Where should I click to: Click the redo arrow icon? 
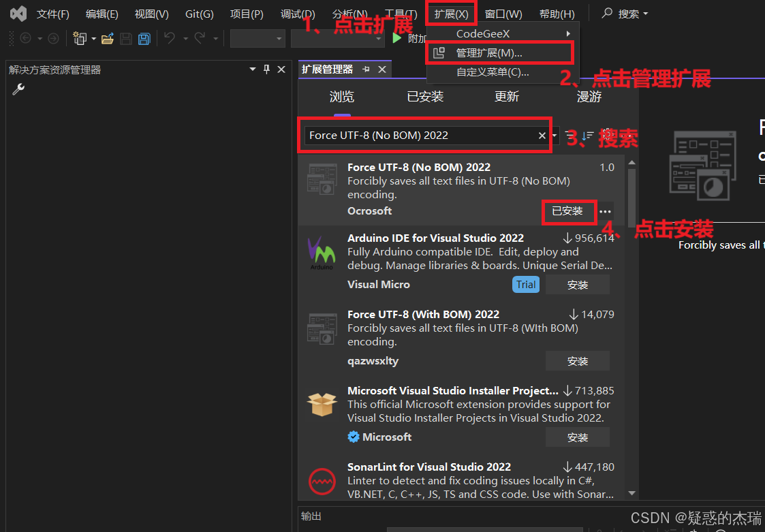200,38
